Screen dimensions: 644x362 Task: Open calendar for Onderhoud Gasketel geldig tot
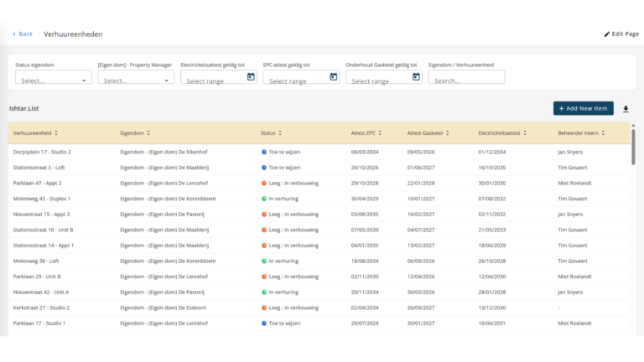[x=416, y=77]
